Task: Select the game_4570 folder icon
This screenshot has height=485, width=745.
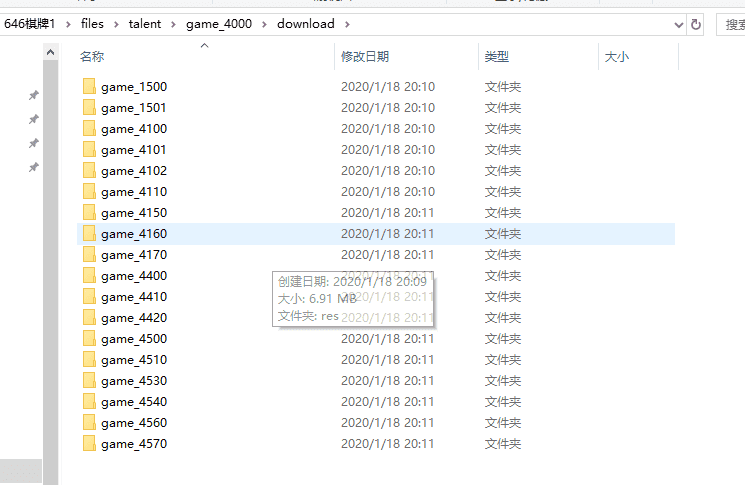Action: click(89, 444)
